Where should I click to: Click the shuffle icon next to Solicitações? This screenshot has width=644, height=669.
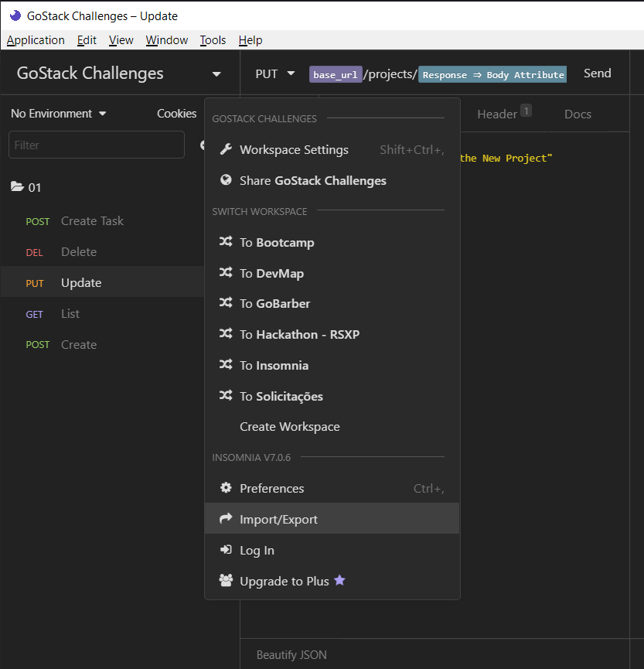(226, 395)
